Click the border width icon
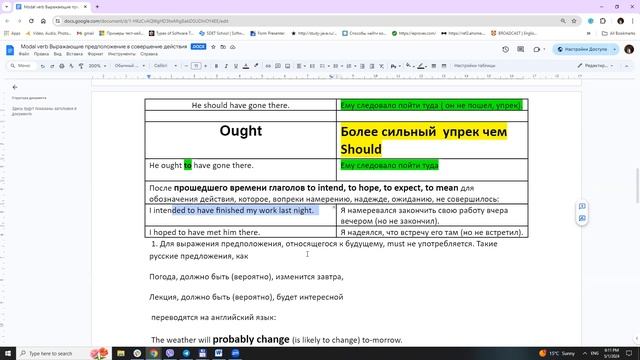This screenshot has height=360, width=640. (434, 66)
